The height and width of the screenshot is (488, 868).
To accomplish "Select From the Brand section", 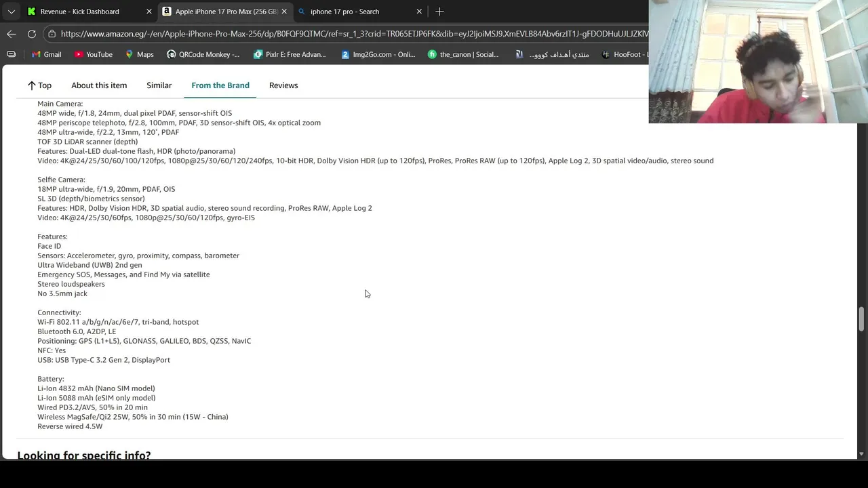I will tap(220, 85).
